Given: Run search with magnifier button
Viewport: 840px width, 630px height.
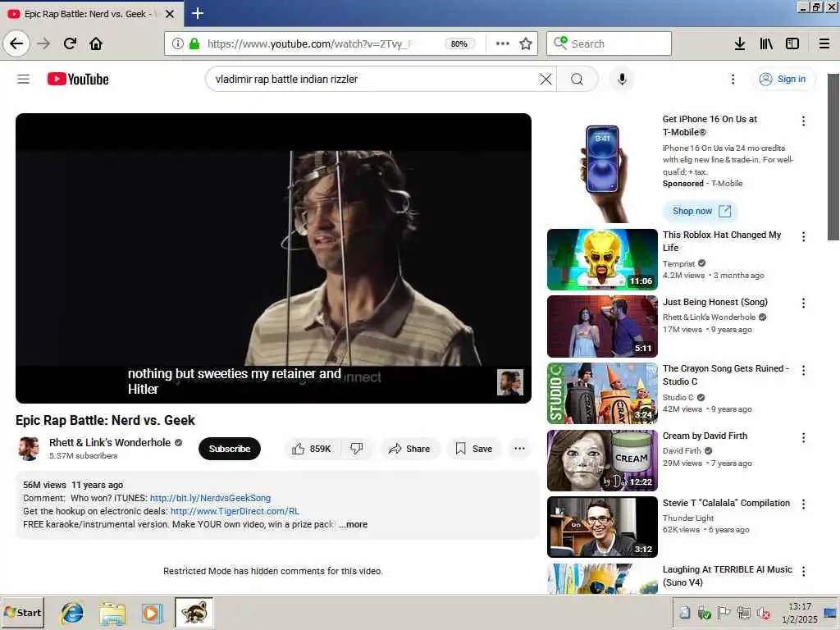Looking at the screenshot, I should pyautogui.click(x=577, y=80).
